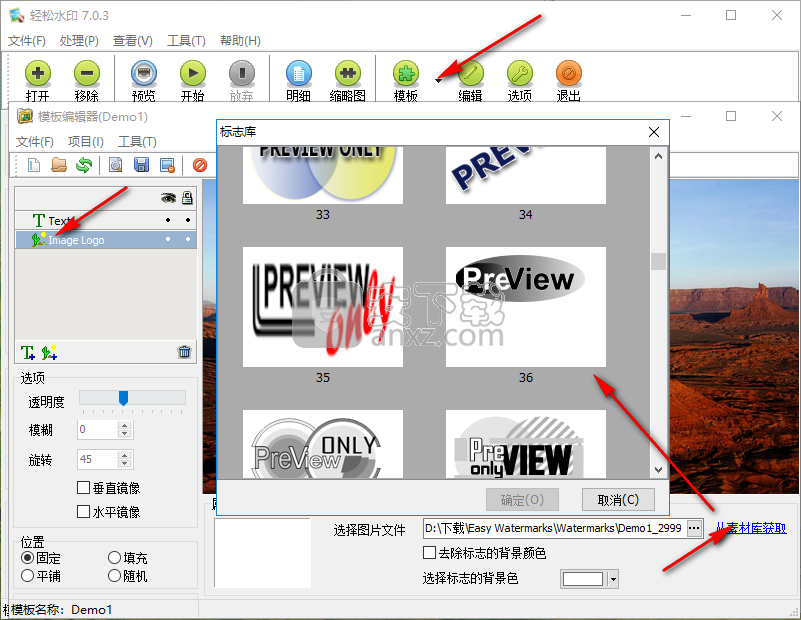Open the 文件(F) menu in template editor
Screen dimensions: 801x620
pos(35,141)
